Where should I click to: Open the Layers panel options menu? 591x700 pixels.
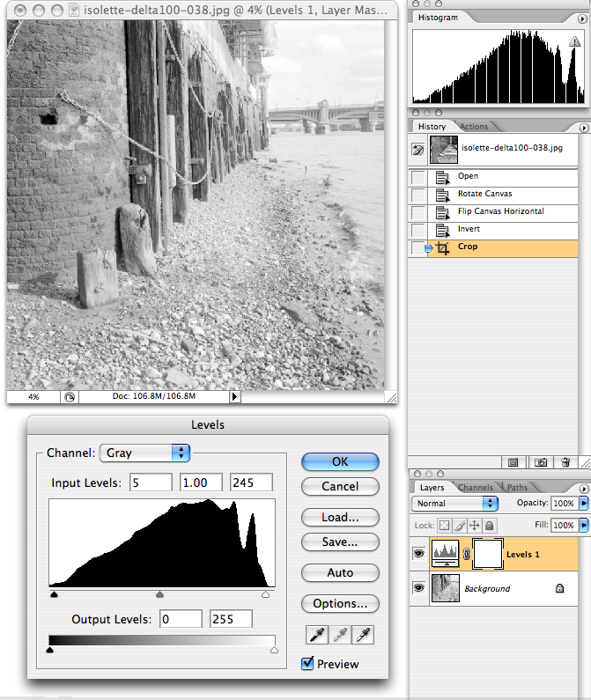click(x=583, y=489)
